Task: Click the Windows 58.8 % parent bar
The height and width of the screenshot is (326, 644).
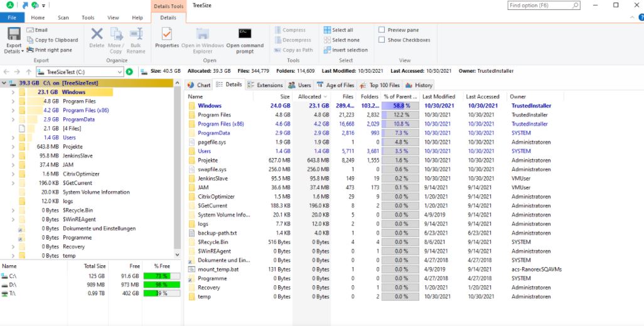Action: [x=400, y=106]
